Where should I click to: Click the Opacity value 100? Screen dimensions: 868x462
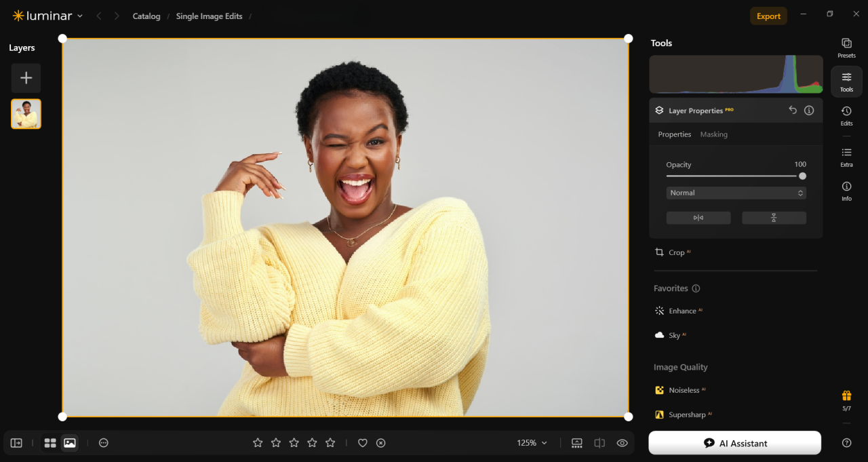800,164
